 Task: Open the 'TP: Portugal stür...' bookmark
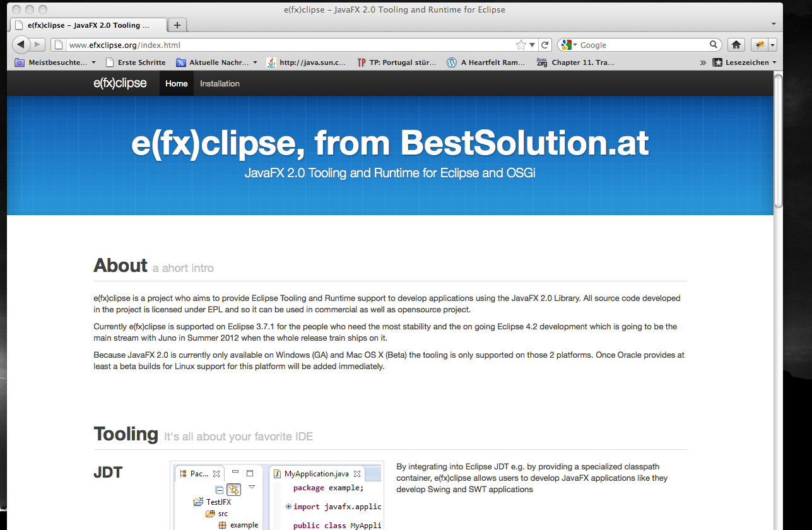(396, 62)
